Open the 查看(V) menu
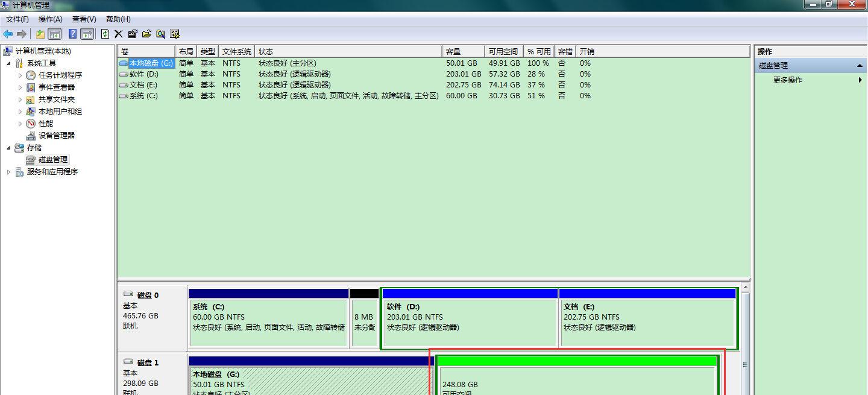 (x=84, y=19)
